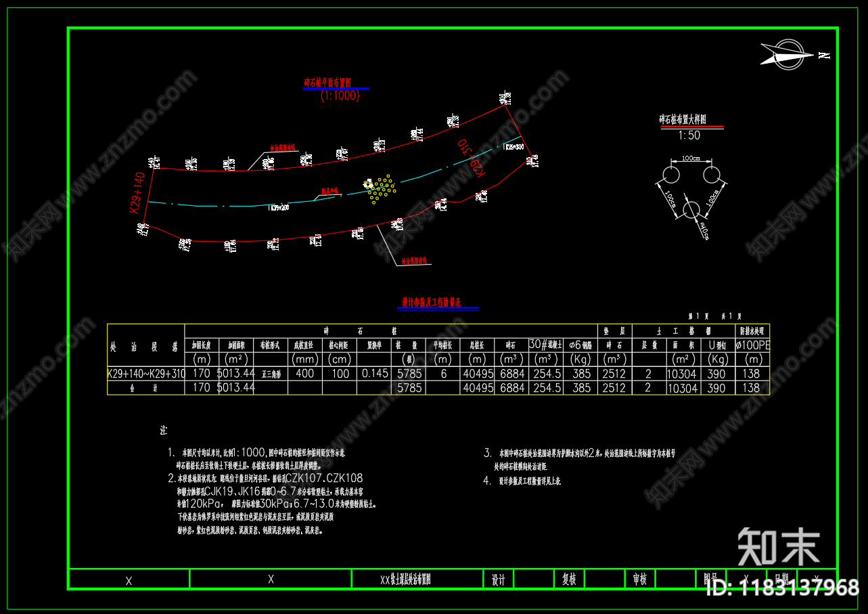This screenshot has height=614, width=868.
Task: Click the '(mm)' unit cell
Action: (305, 359)
